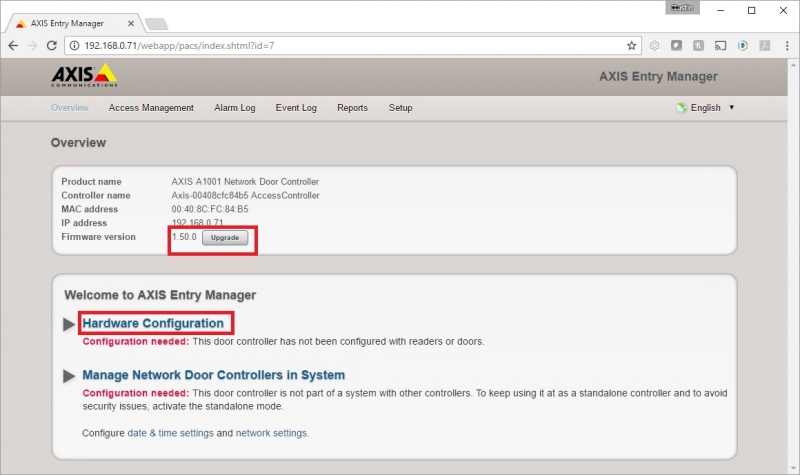The width and height of the screenshot is (800, 475).
Task: Go back with browser back arrow
Action: point(13,45)
